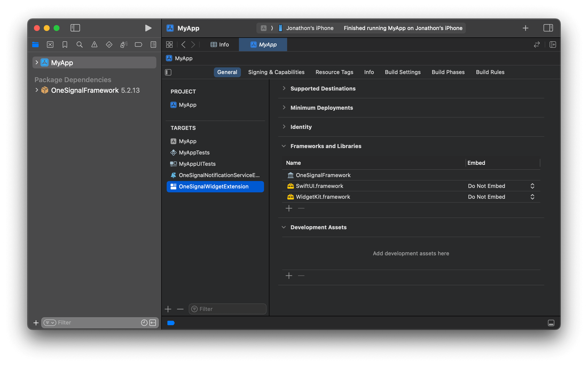Open the Info settings tab

(369, 72)
